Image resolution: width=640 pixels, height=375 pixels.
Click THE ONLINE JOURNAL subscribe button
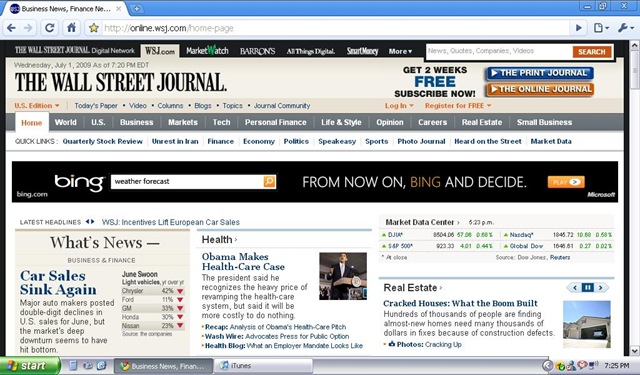pyautogui.click(x=540, y=89)
